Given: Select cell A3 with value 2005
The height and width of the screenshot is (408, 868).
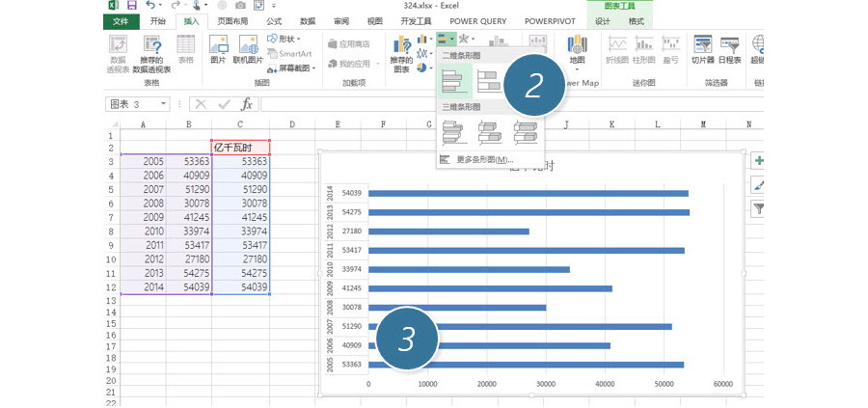Looking at the screenshot, I should click(x=143, y=161).
